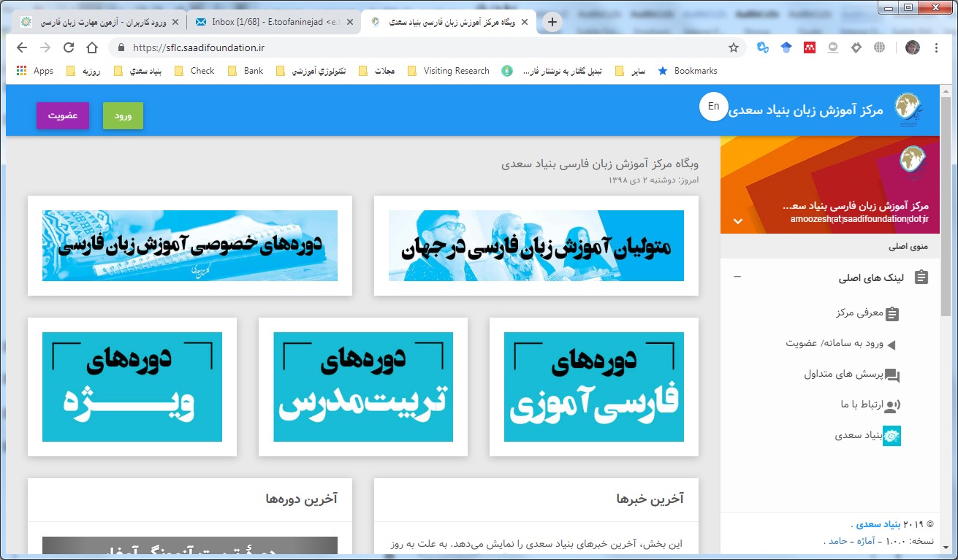The width and height of the screenshot is (958, 560).
Task: Open a new browser tab
Action: click(x=552, y=22)
